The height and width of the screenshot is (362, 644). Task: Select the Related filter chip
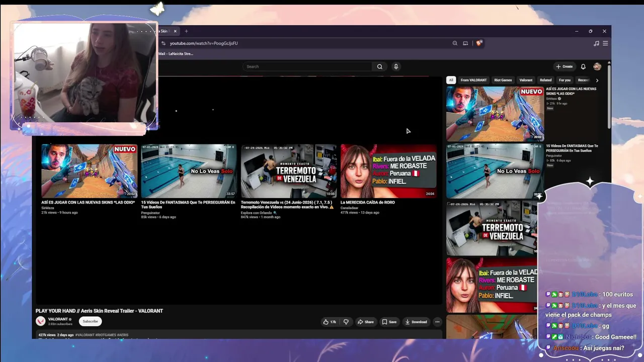[x=545, y=80]
